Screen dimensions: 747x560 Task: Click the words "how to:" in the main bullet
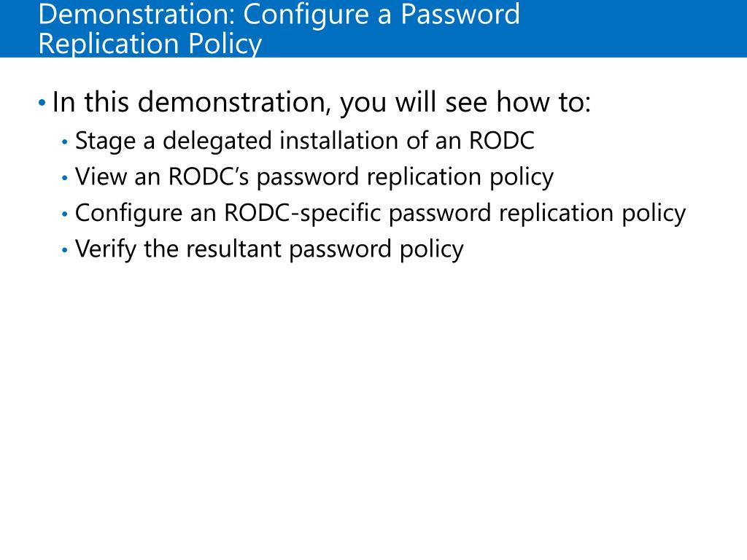(543, 102)
